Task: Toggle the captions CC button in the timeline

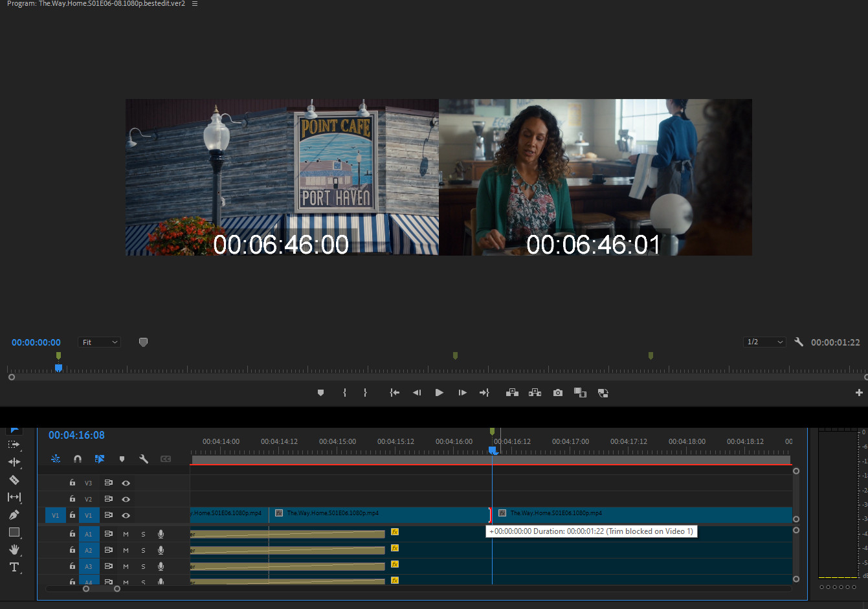Action: coord(166,459)
